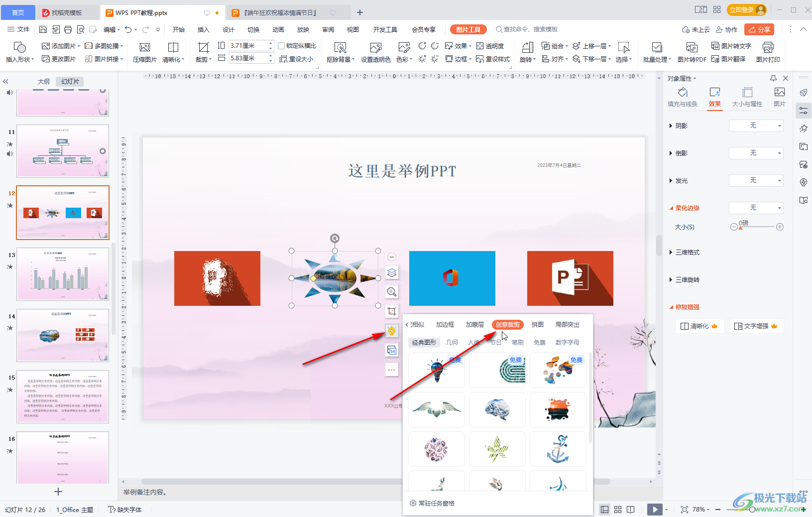This screenshot has width=812, height=517.
Task: Open the 插入 ribbon tab
Action: coord(204,29)
